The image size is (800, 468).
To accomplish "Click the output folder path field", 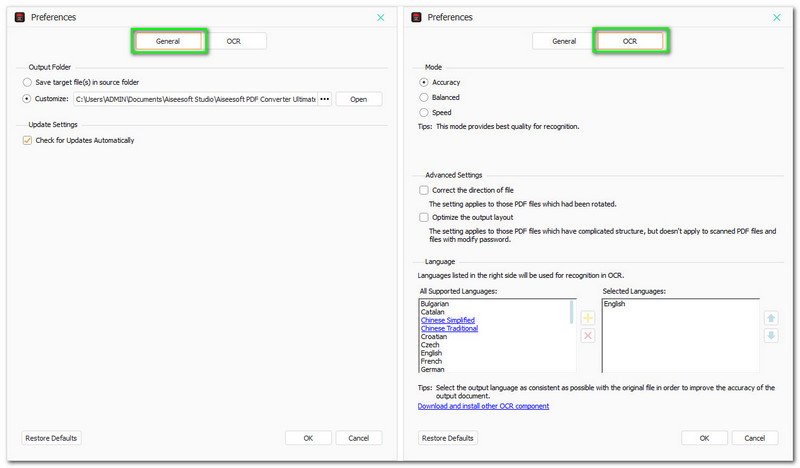I will pos(195,99).
